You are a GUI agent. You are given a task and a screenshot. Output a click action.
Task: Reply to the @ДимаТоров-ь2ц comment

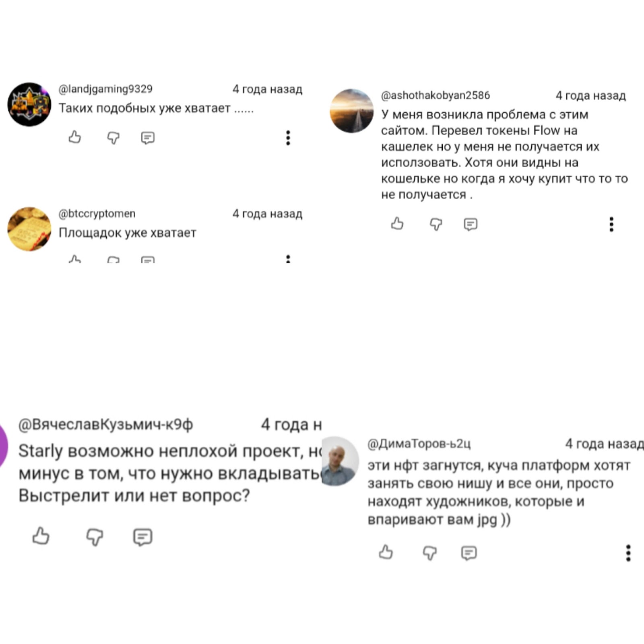point(469,553)
